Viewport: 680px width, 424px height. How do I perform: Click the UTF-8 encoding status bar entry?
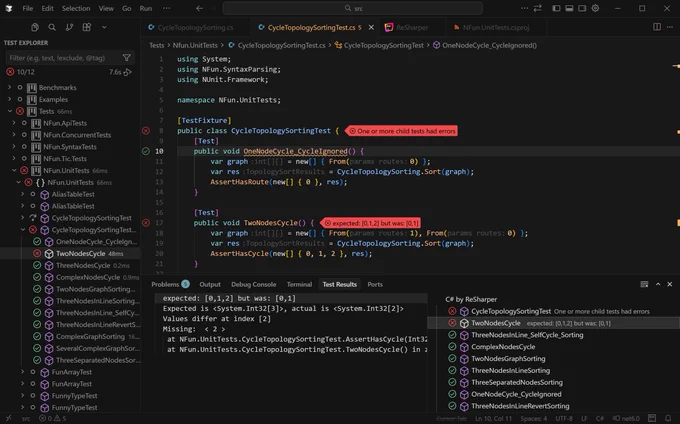[x=564, y=418]
